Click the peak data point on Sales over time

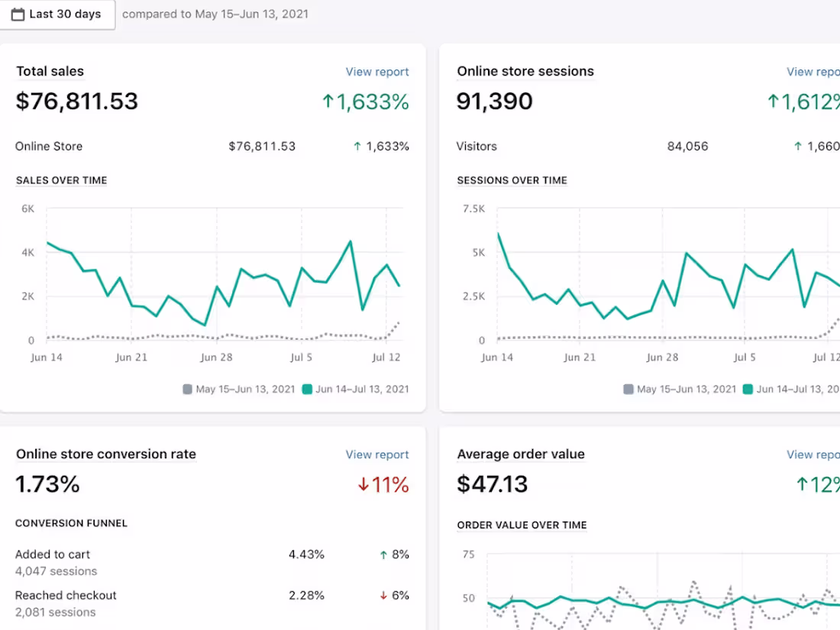coord(351,240)
